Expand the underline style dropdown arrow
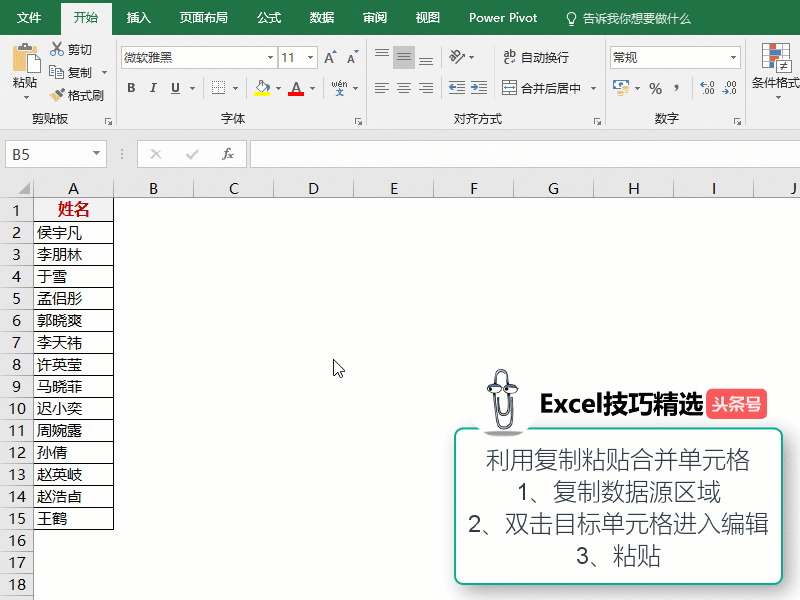This screenshot has width=800, height=600. tap(192, 88)
